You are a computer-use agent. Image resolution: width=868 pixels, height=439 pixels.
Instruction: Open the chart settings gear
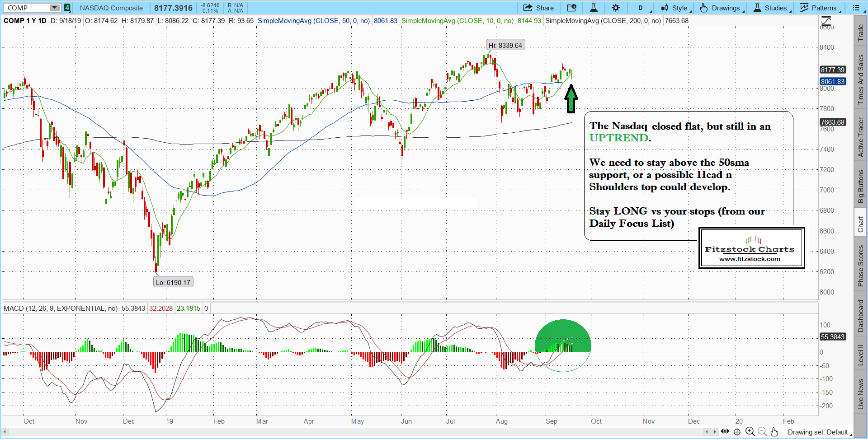616,8
